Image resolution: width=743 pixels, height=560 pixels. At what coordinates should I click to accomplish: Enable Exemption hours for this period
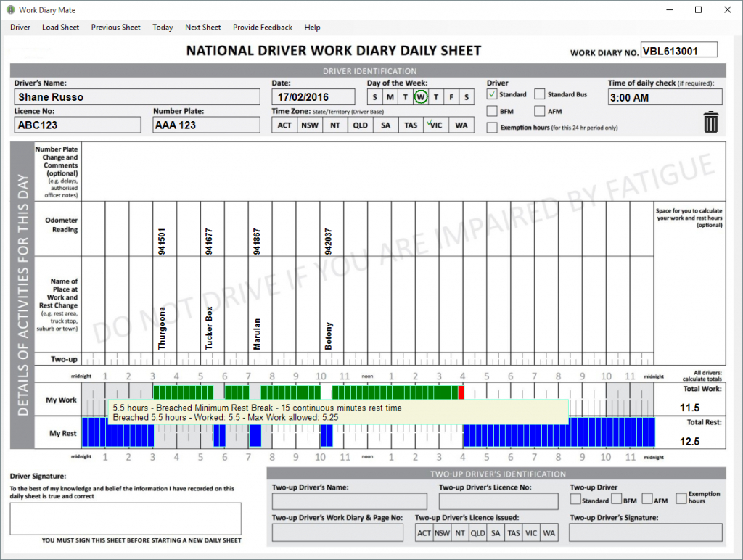pyautogui.click(x=492, y=128)
